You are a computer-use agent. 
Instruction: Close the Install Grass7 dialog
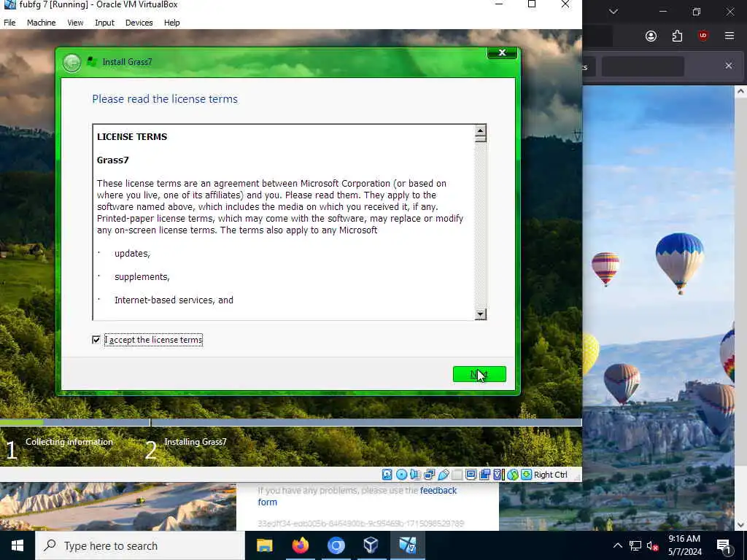pyautogui.click(x=502, y=52)
